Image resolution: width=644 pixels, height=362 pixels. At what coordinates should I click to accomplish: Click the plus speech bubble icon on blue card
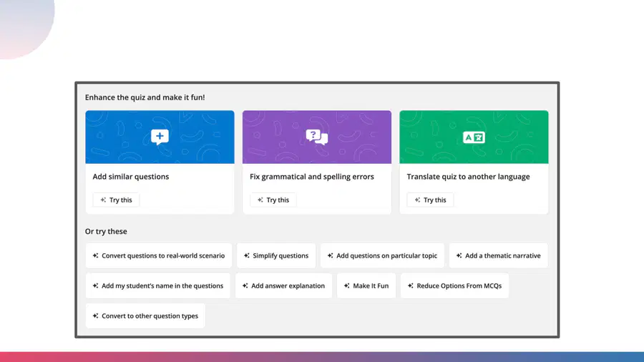coord(160,137)
